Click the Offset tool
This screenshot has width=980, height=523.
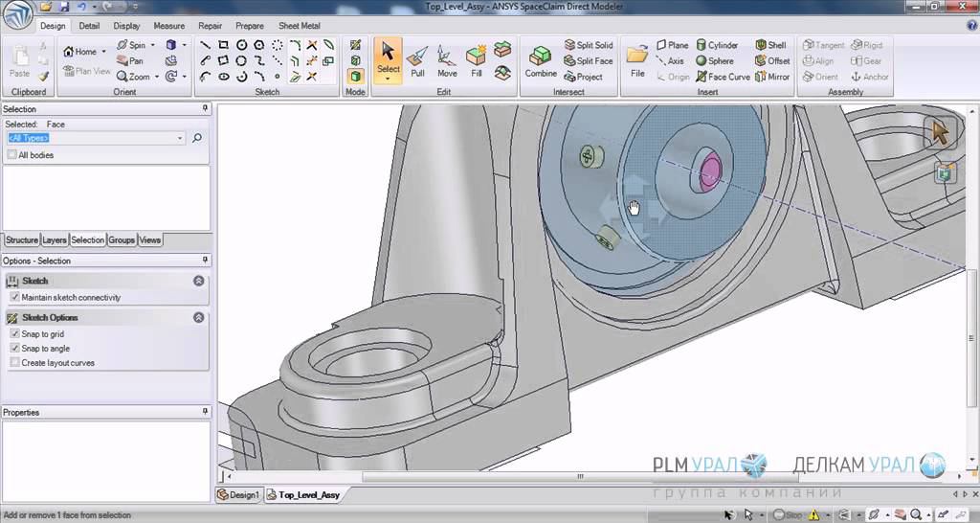pyautogui.click(x=772, y=60)
